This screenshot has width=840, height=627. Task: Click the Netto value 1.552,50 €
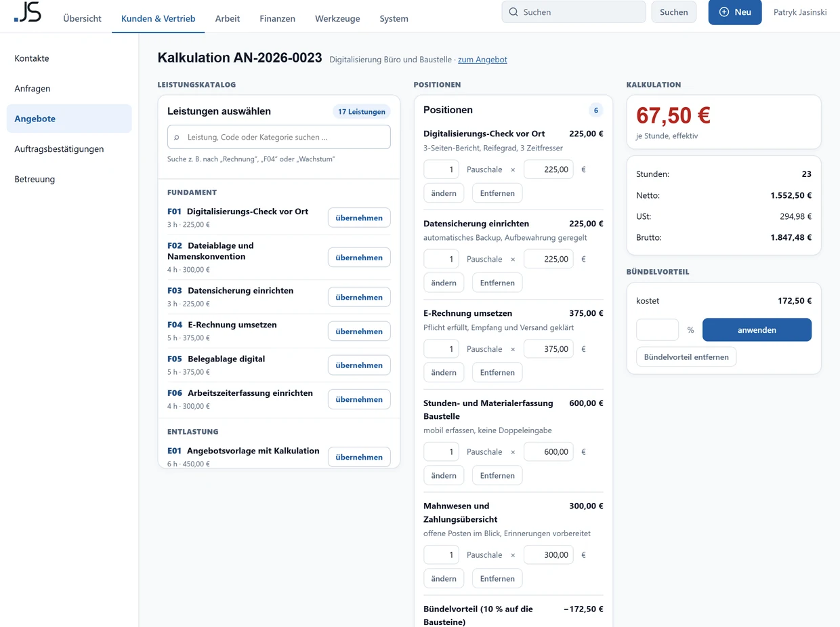[x=791, y=195]
